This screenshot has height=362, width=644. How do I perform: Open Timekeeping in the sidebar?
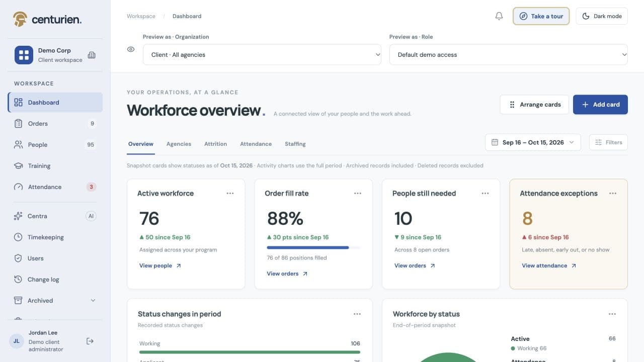(55, 237)
